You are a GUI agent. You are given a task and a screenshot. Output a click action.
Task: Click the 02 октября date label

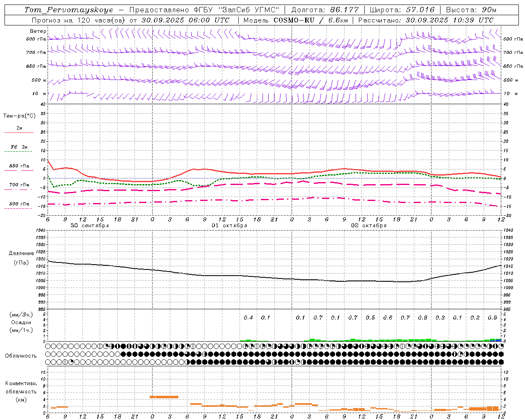(369, 226)
